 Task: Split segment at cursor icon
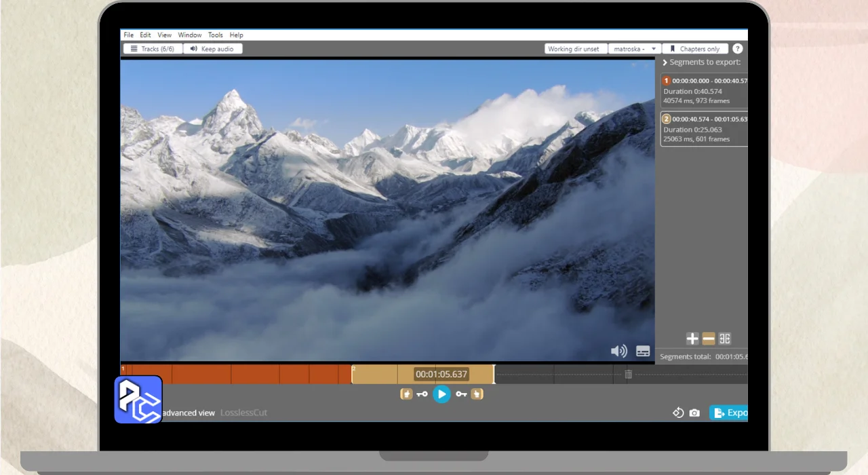[725, 339]
